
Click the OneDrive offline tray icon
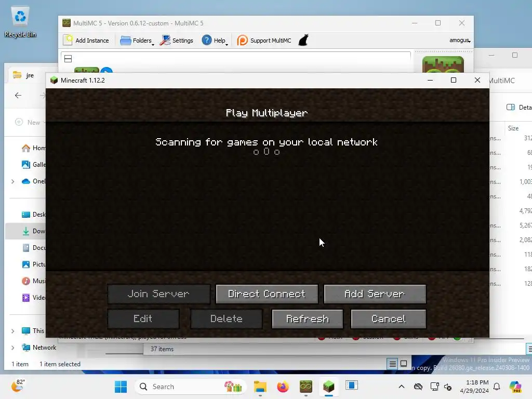coord(418,387)
